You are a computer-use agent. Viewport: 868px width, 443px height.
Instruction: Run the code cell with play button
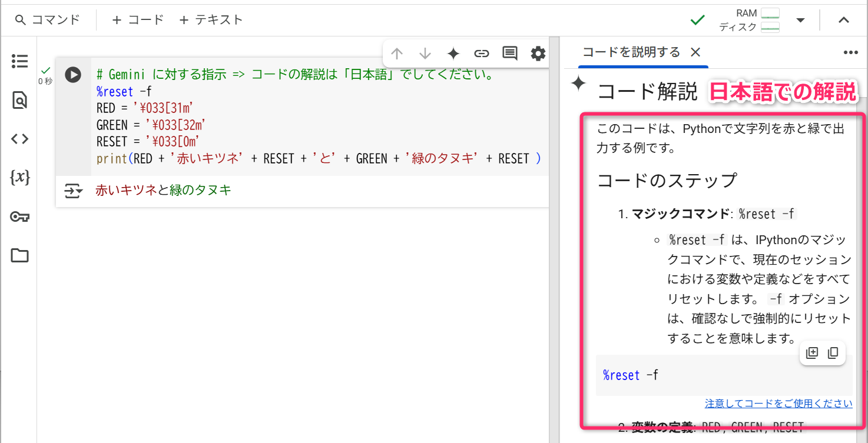pyautogui.click(x=73, y=75)
